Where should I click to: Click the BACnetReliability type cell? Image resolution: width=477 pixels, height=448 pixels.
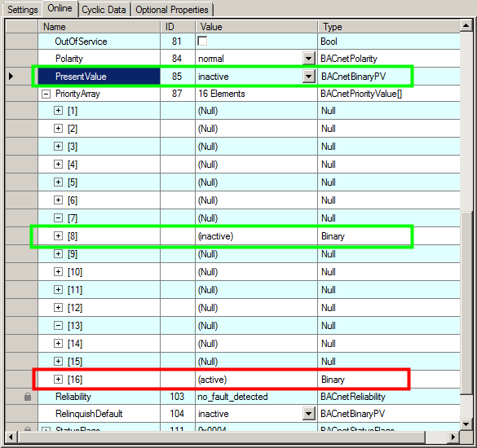[x=389, y=397]
